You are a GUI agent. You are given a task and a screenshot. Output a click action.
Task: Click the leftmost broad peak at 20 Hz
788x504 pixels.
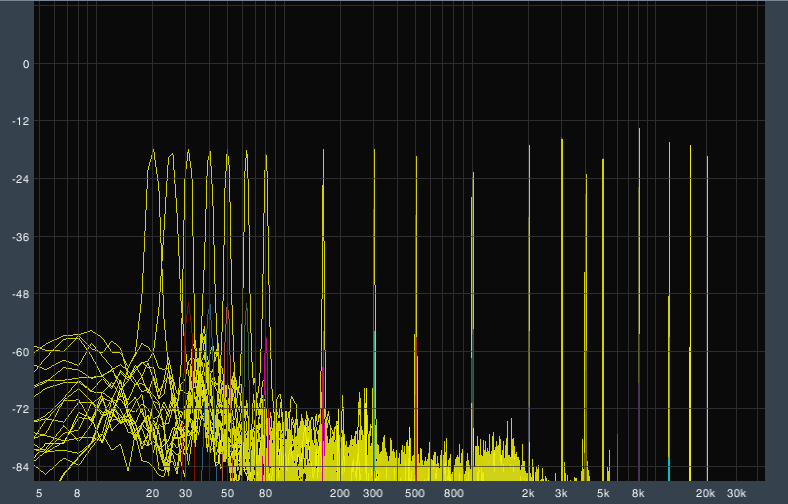click(153, 151)
